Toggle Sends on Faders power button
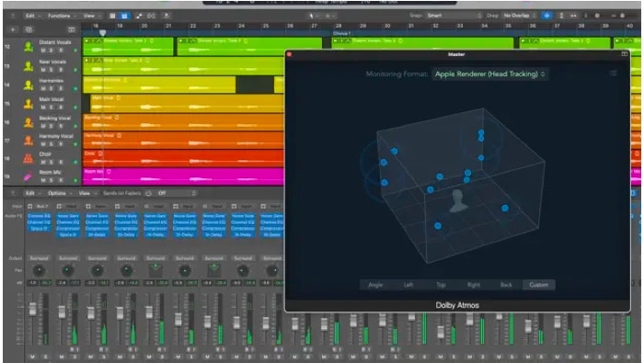The width and height of the screenshot is (644, 363). (148, 193)
